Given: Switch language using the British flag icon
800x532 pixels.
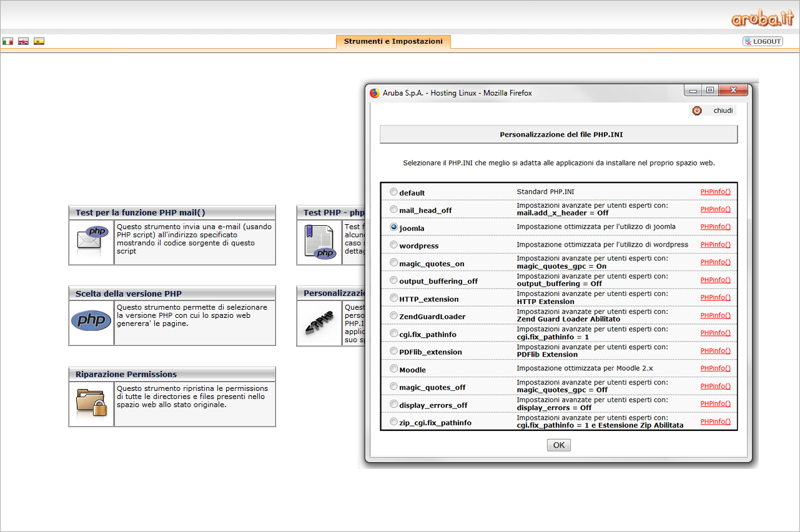Looking at the screenshot, I should [23, 42].
